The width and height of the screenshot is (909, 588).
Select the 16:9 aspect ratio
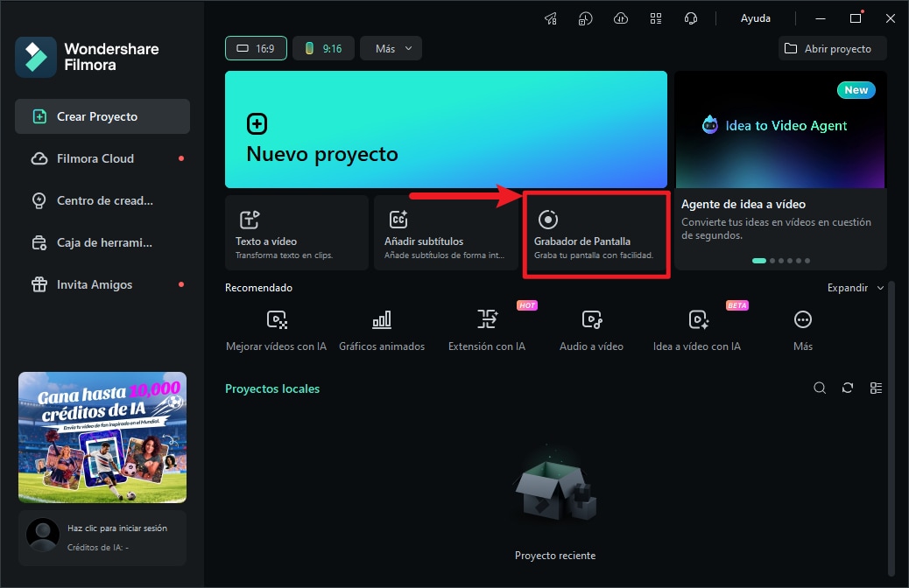257,49
